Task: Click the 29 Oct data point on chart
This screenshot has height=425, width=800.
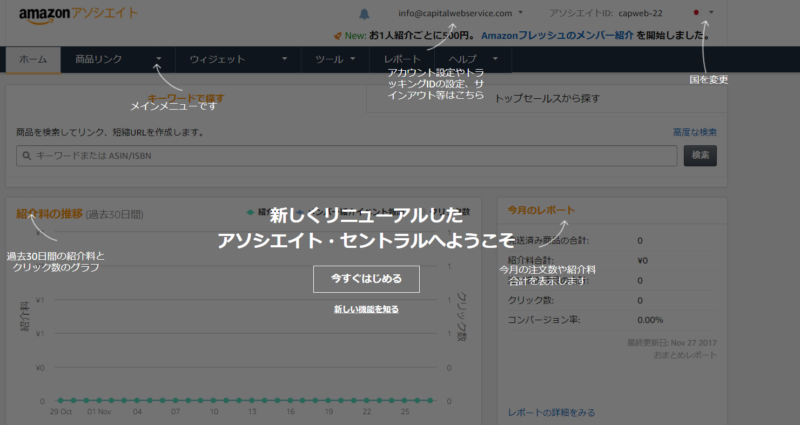Action: pyautogui.click(x=61, y=401)
